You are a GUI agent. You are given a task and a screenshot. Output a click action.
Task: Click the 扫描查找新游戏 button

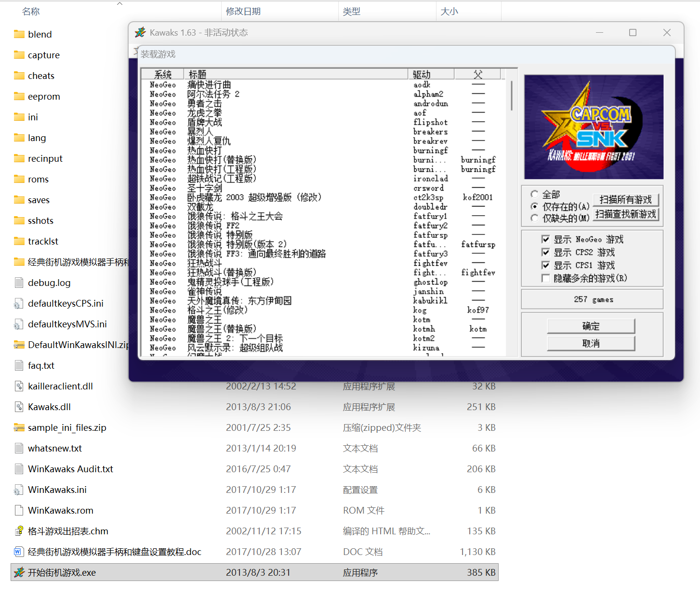(x=625, y=214)
